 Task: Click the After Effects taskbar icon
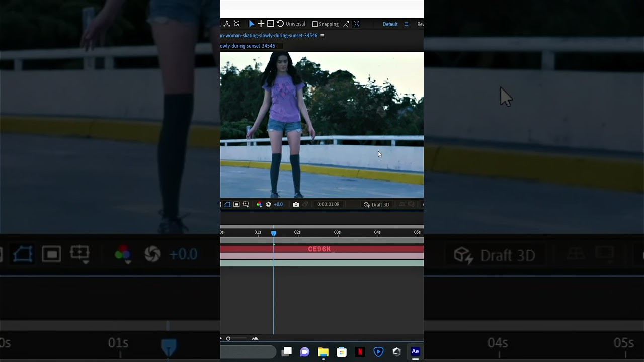(415, 352)
